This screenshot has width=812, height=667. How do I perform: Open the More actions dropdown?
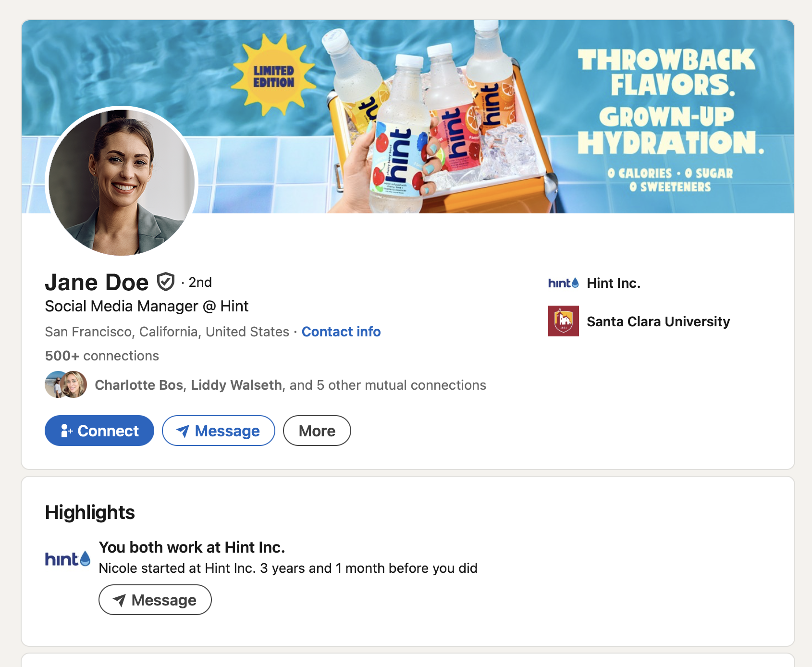(317, 431)
